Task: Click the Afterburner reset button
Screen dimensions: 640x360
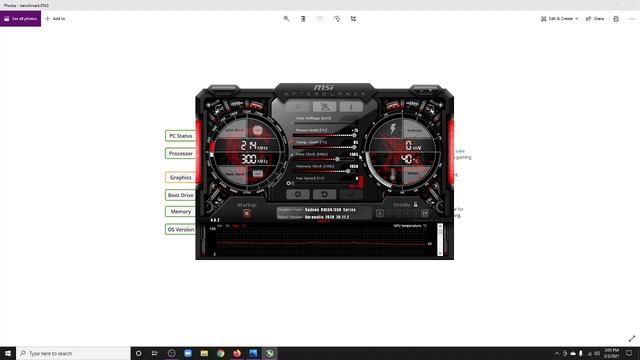Action: tap(324, 194)
